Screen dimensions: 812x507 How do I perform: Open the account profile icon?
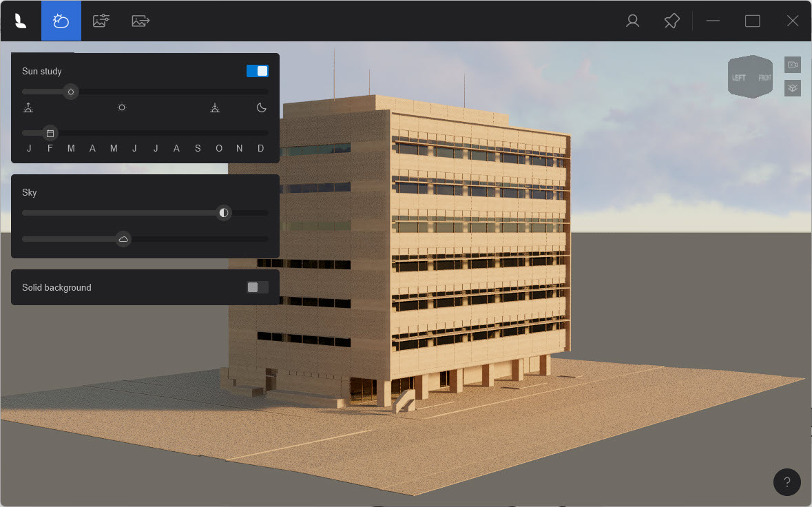(x=632, y=21)
